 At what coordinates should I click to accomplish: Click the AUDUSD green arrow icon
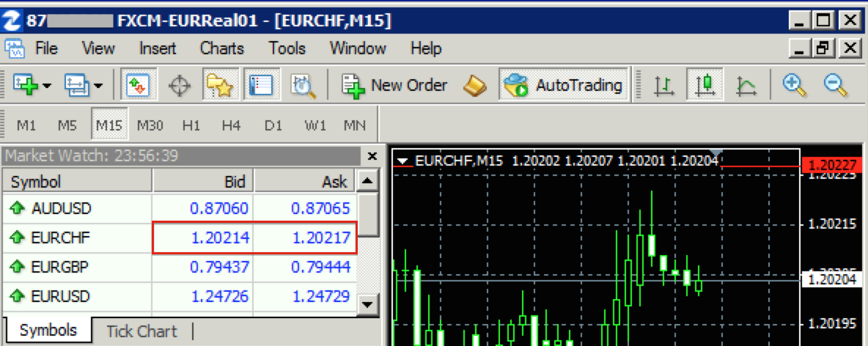(18, 209)
